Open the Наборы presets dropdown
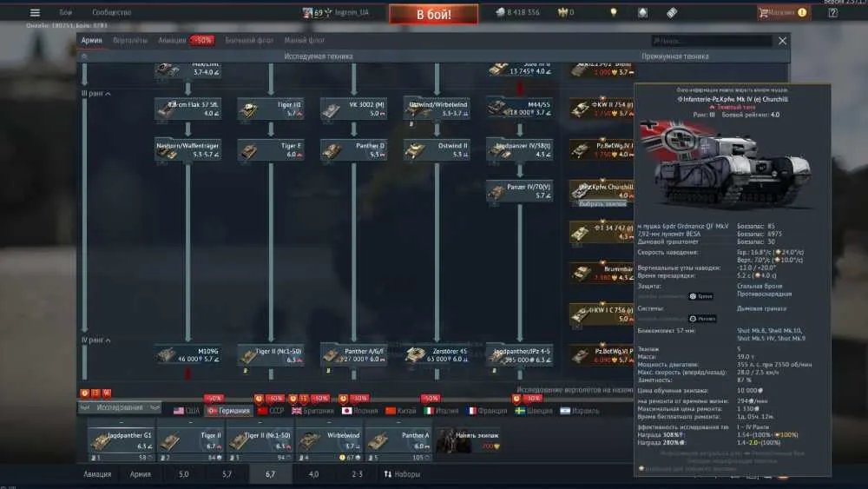The image size is (868, 489). (403, 474)
